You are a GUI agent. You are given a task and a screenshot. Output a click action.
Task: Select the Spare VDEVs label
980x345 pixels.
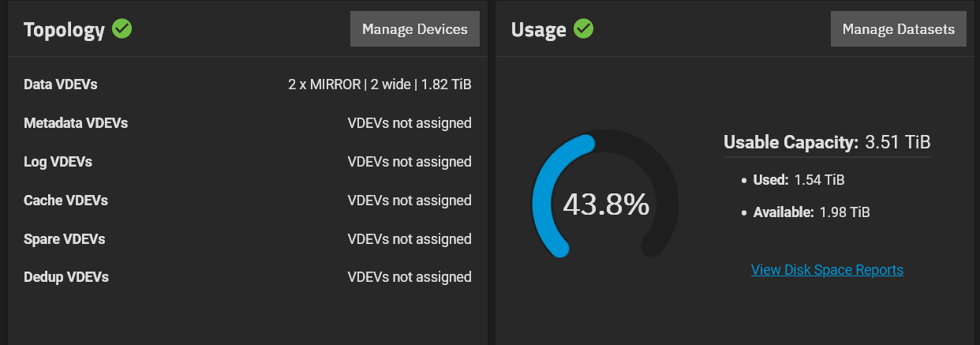[x=64, y=239]
